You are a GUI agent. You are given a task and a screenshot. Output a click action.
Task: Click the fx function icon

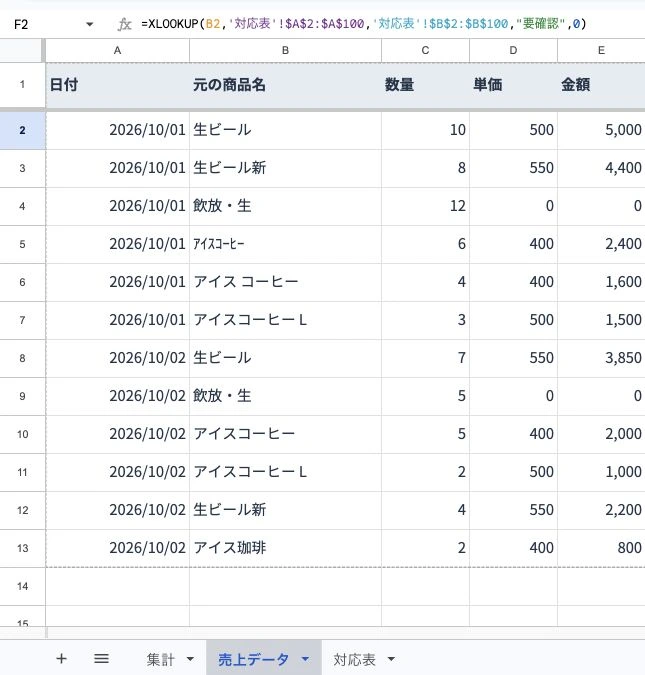[x=124, y=24]
